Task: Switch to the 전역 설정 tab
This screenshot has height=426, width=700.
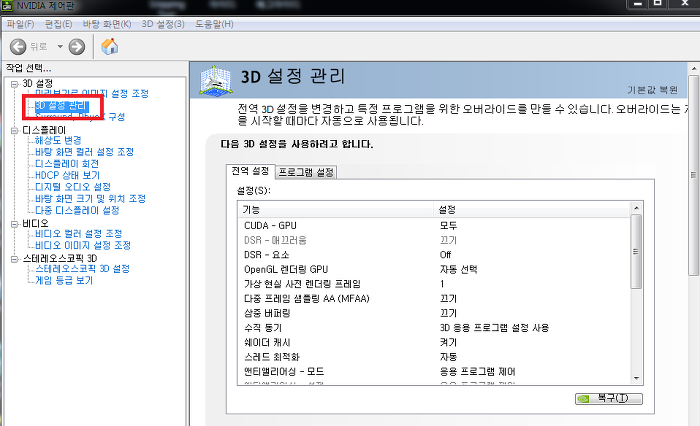Action: click(250, 171)
